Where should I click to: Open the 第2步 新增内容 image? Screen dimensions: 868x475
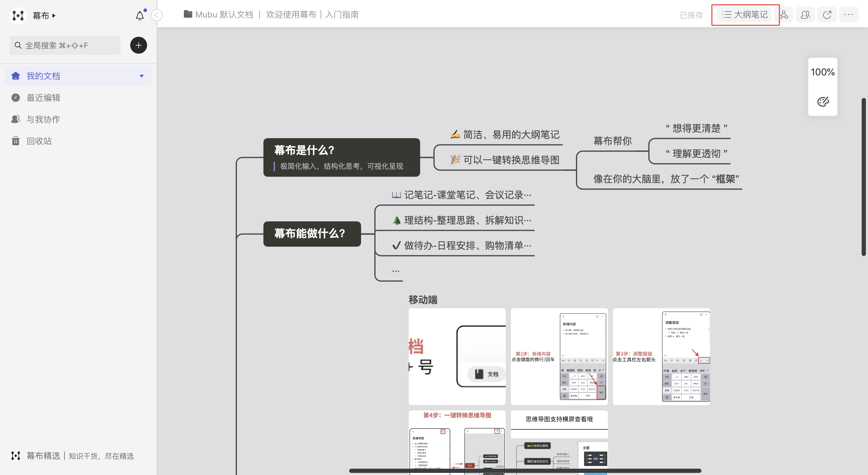(559, 357)
